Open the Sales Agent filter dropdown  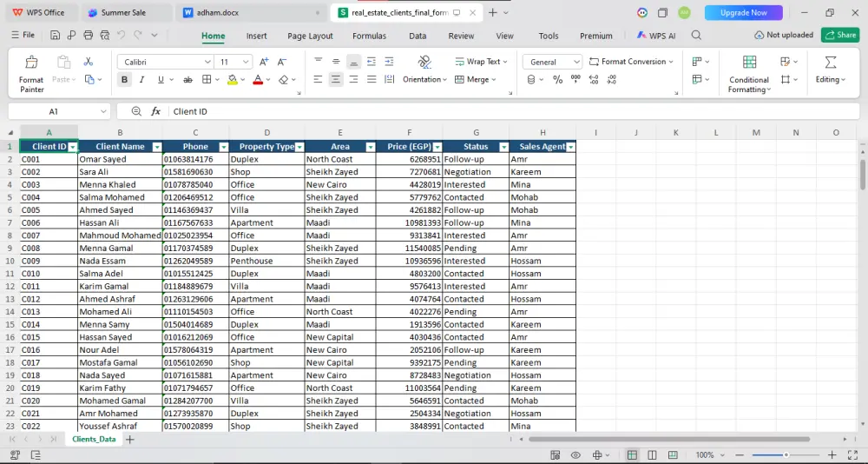click(x=571, y=147)
